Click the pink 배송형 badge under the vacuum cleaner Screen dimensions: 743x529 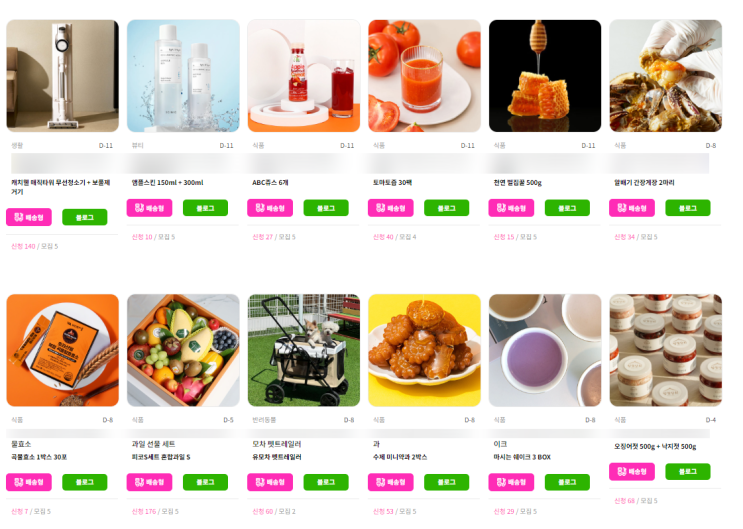click(x=28, y=217)
